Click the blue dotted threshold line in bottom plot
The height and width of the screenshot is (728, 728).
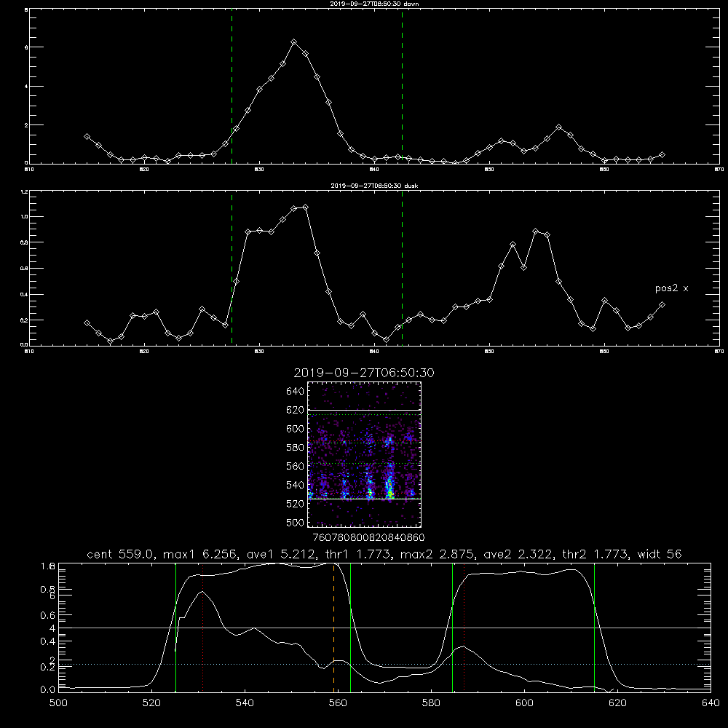[x=384, y=665]
